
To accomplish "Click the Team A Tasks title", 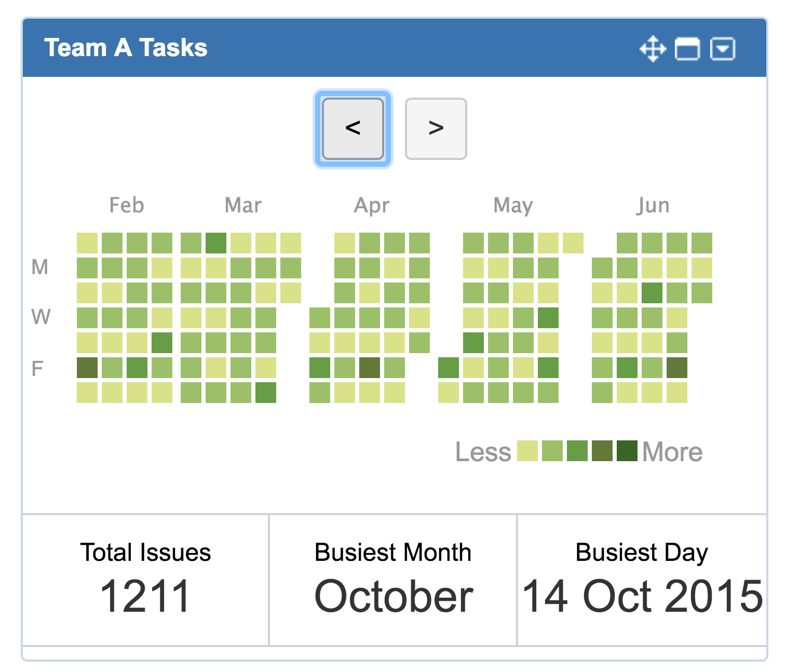I will 126,48.
